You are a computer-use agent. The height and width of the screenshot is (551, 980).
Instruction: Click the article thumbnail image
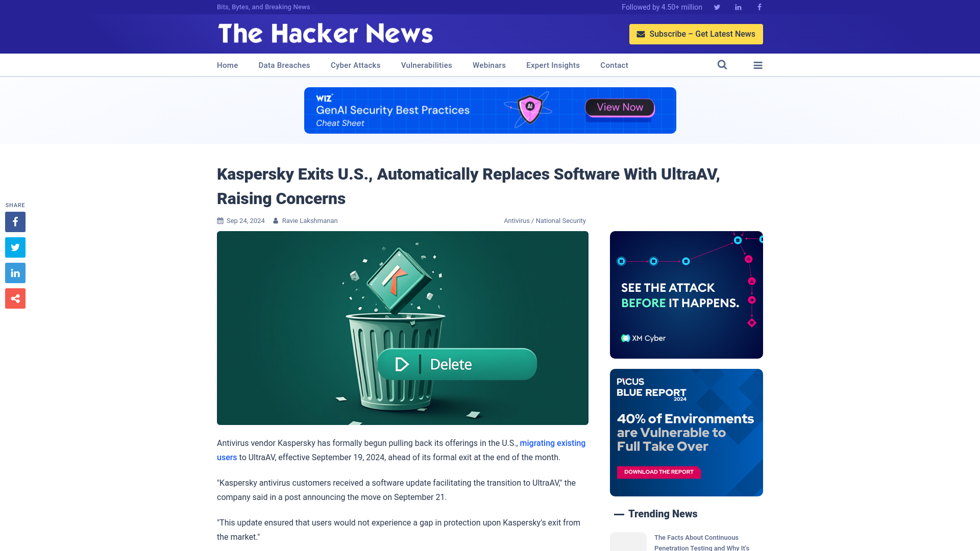coord(403,328)
